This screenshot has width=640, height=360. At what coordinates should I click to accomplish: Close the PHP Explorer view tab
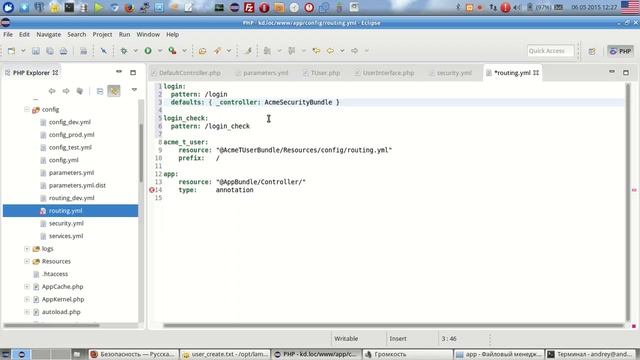[55, 73]
